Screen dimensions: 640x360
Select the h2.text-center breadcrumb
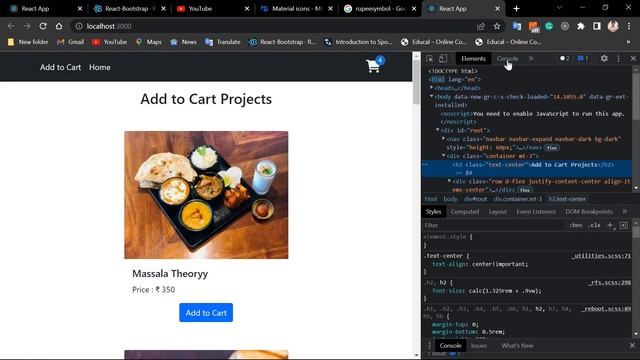click(x=567, y=199)
